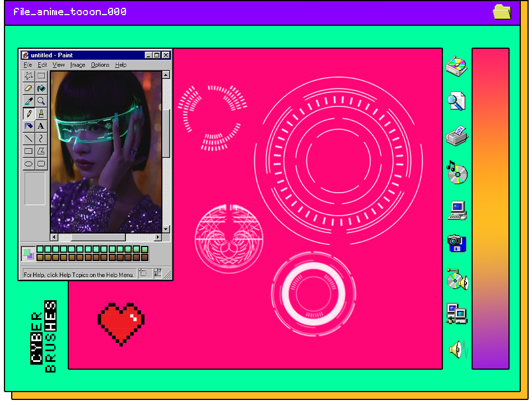Click the red pixel heart
The image size is (532, 405).
[121, 324]
